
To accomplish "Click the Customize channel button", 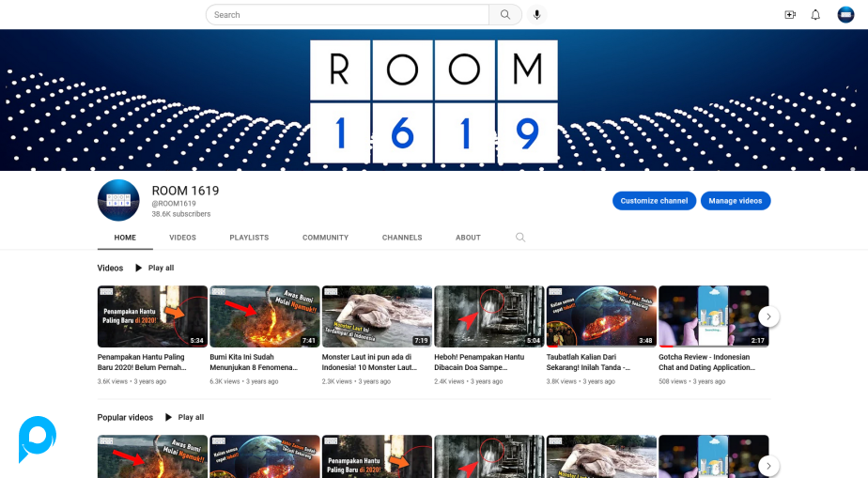I will coord(654,201).
